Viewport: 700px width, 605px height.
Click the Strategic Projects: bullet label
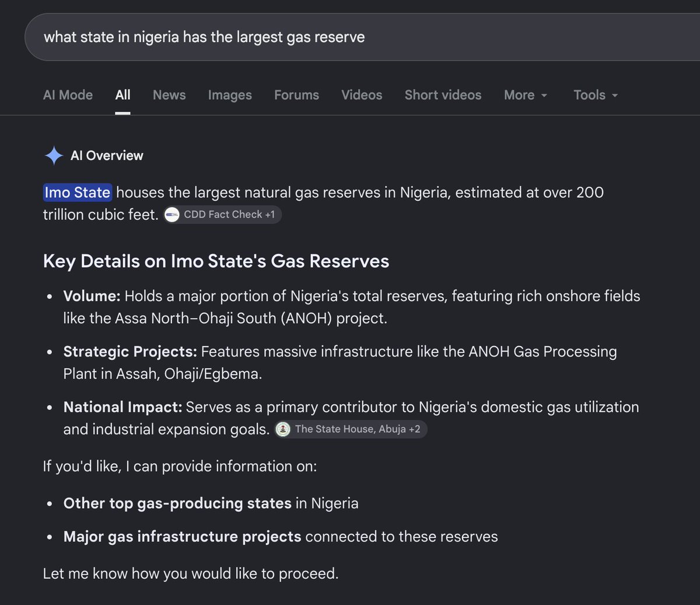pos(130,352)
